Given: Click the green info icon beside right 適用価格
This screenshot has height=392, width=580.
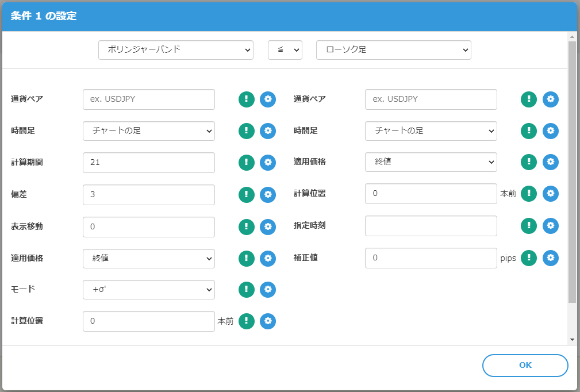Looking at the screenshot, I should click(x=529, y=163).
